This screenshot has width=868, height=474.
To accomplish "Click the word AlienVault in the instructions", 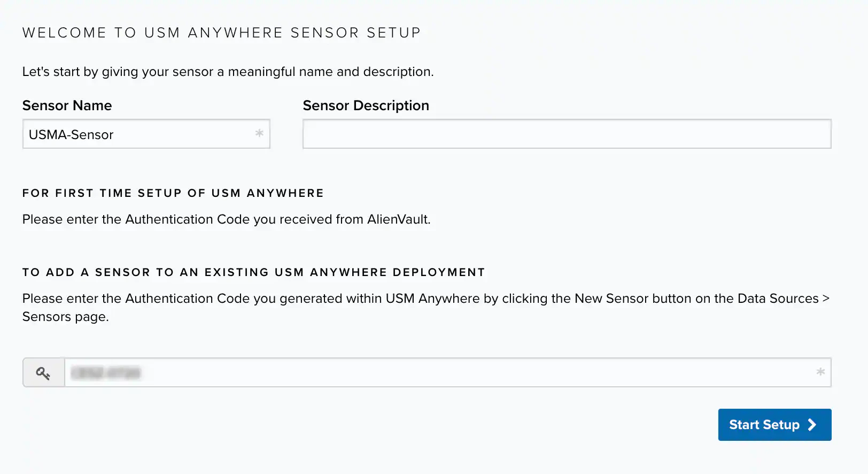I will pos(398,219).
